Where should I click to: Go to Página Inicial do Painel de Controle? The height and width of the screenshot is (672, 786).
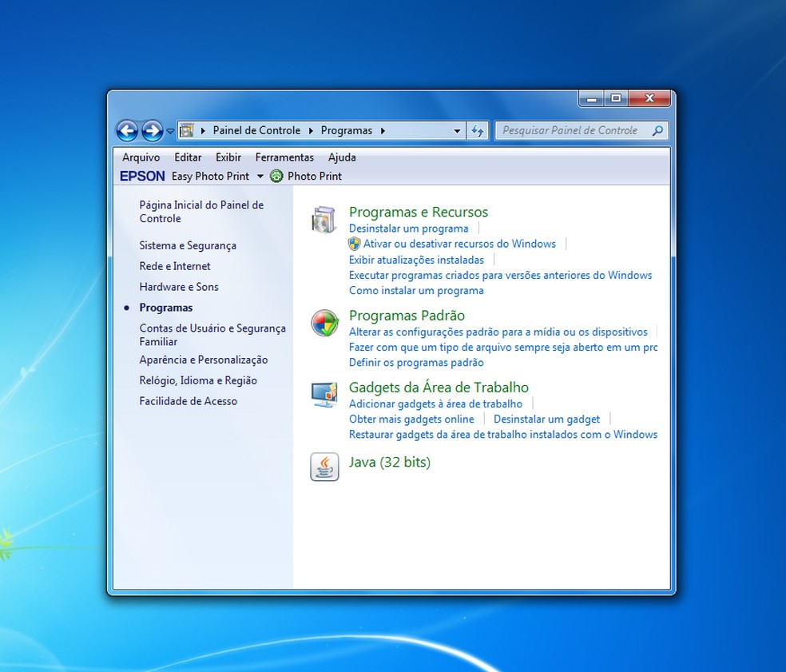tap(200, 212)
